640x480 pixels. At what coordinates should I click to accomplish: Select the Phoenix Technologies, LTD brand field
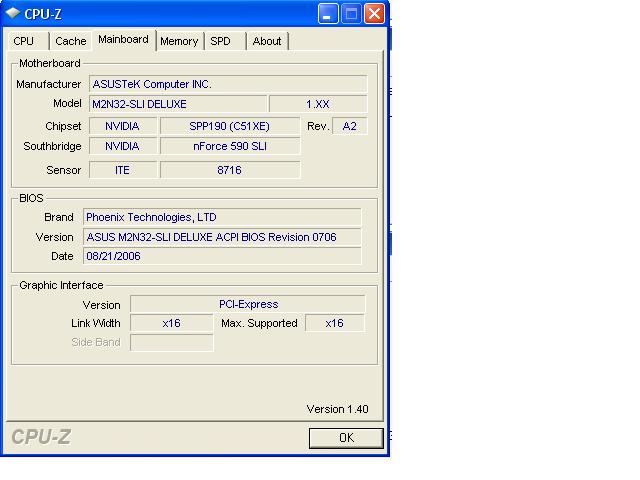[222, 217]
